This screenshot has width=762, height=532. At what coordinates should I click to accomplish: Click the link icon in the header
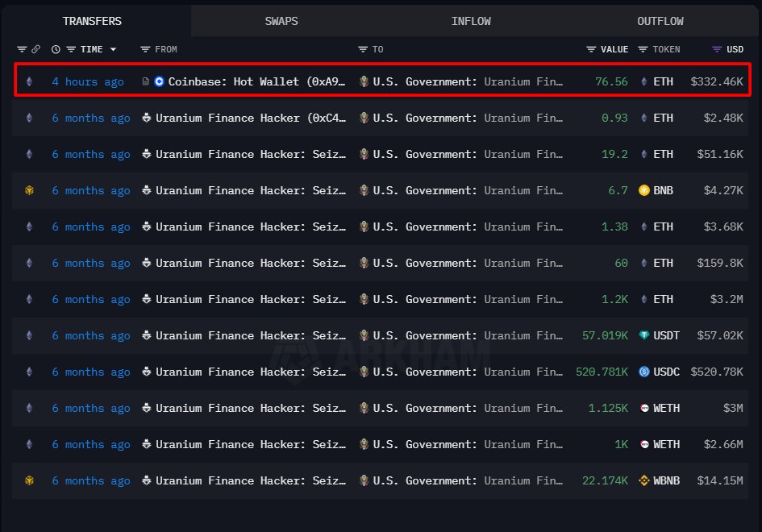36,49
